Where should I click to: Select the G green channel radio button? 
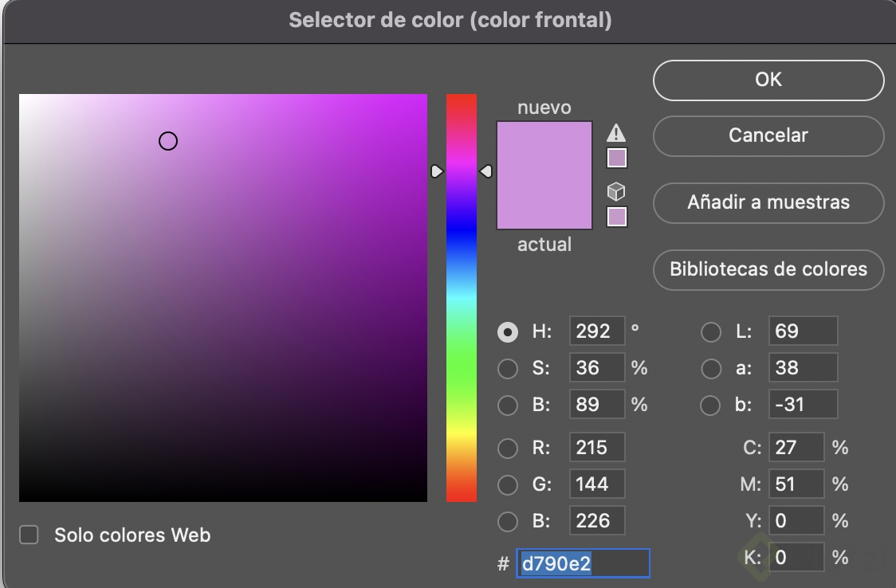click(508, 484)
